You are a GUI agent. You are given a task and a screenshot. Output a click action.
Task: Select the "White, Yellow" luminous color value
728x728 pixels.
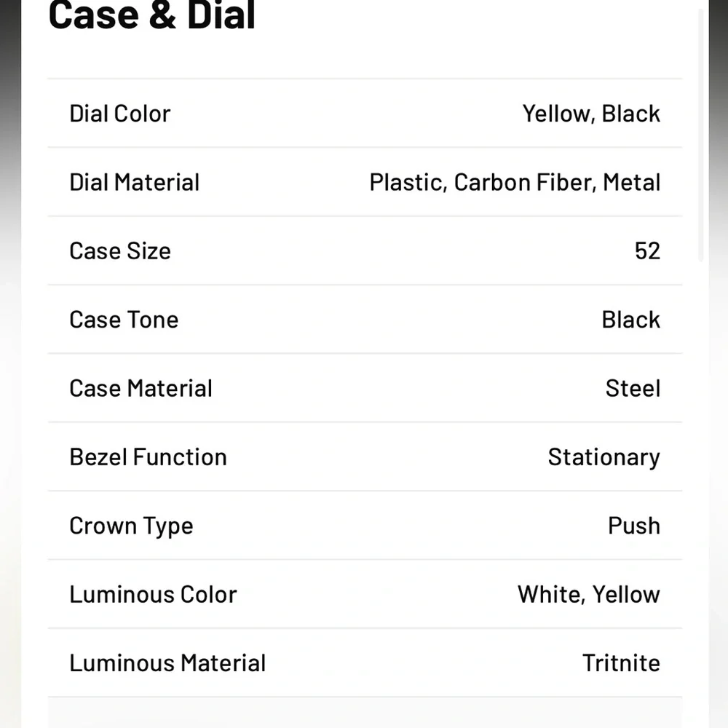588,595
